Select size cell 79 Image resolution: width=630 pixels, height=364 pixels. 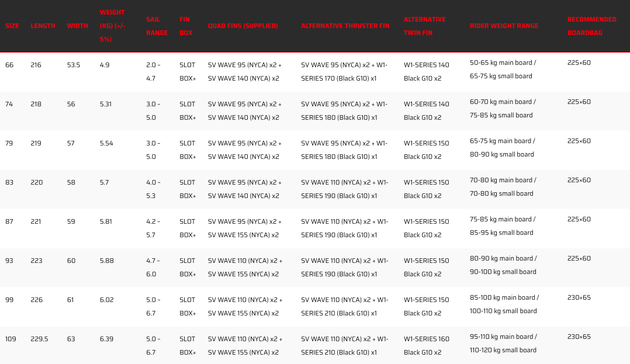(9, 143)
